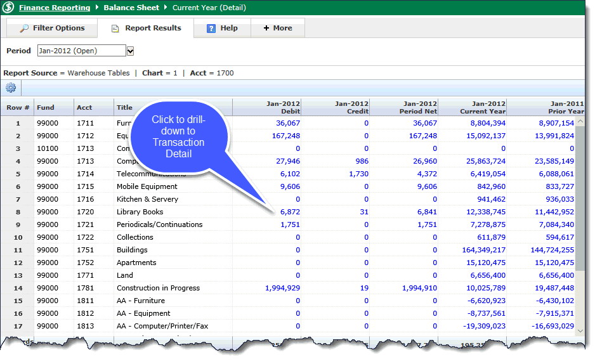Click the magnifier icon on Filter Options tab
595x364 pixels.
(x=24, y=29)
